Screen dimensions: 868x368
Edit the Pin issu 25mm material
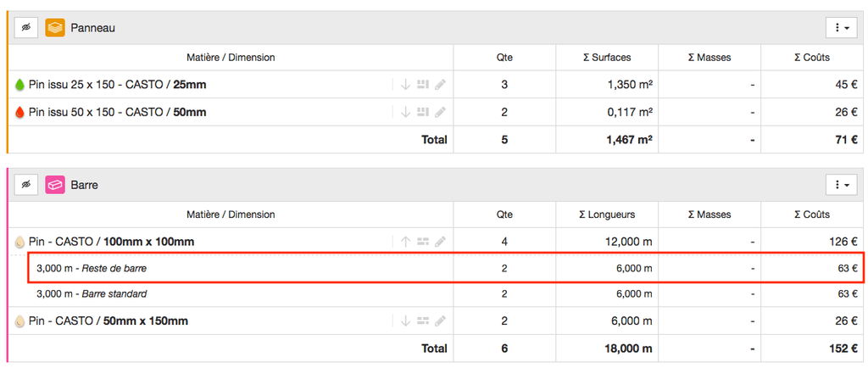pos(440,85)
